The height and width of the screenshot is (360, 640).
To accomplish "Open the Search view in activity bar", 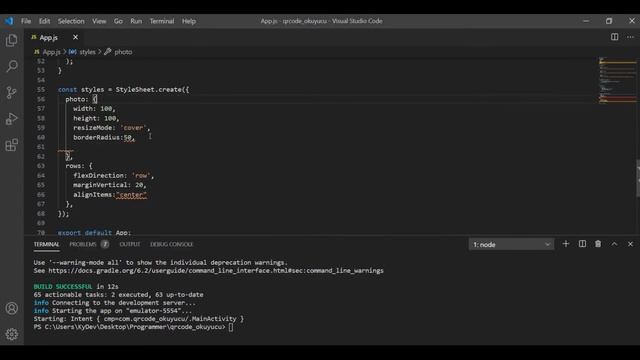I will point(12,66).
